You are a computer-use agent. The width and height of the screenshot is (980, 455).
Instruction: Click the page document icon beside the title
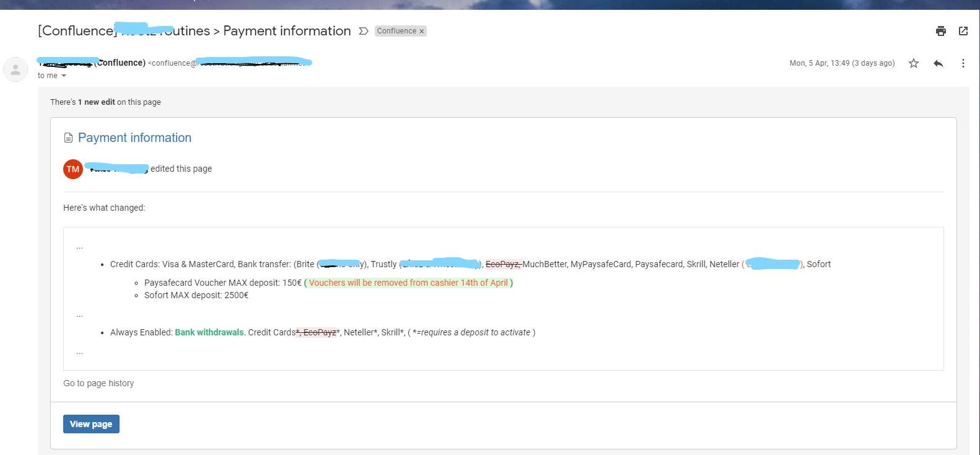click(69, 138)
